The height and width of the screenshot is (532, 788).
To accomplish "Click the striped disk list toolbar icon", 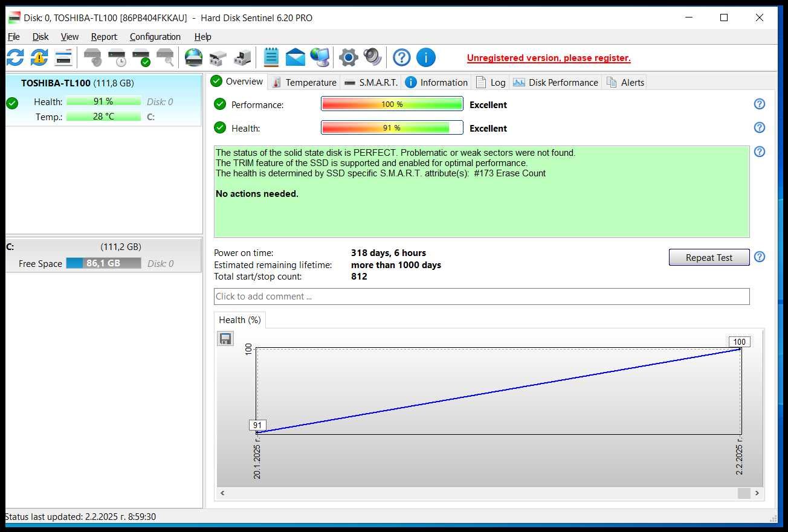I will point(63,58).
